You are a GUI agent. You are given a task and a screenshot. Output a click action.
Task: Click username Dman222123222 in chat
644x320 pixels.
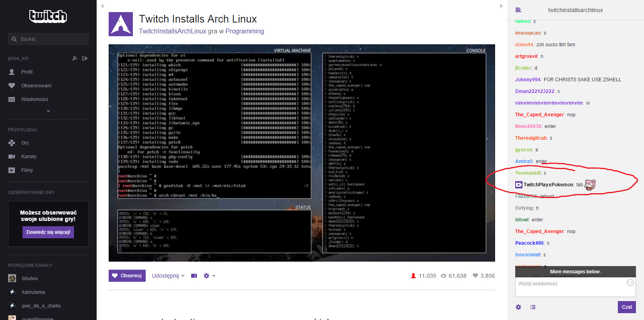[x=535, y=91]
